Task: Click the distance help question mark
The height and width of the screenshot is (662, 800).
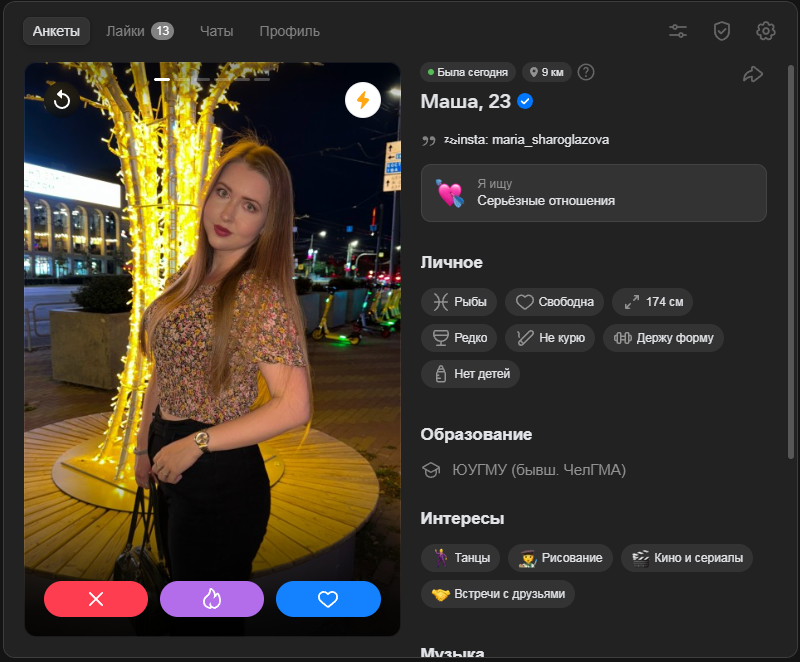Action: [x=586, y=72]
